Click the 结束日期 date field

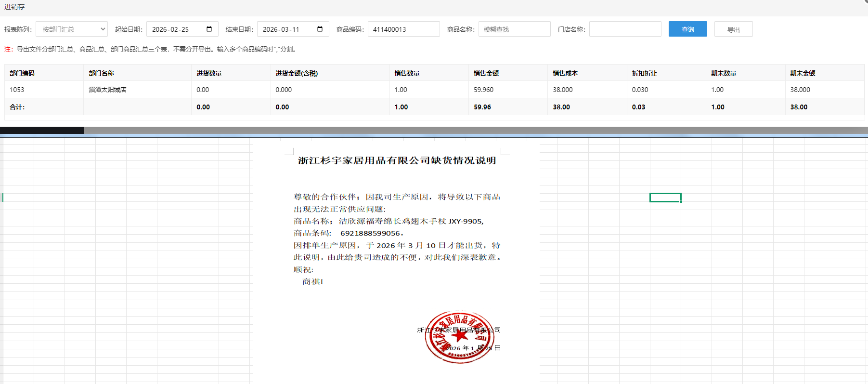tap(287, 29)
